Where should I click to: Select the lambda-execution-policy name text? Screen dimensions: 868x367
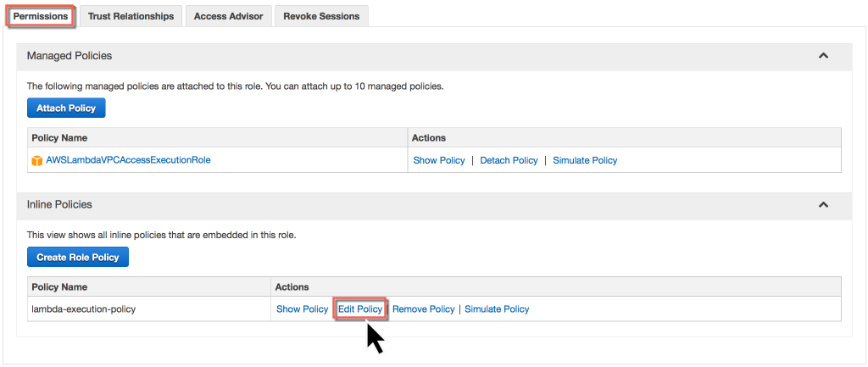[84, 309]
